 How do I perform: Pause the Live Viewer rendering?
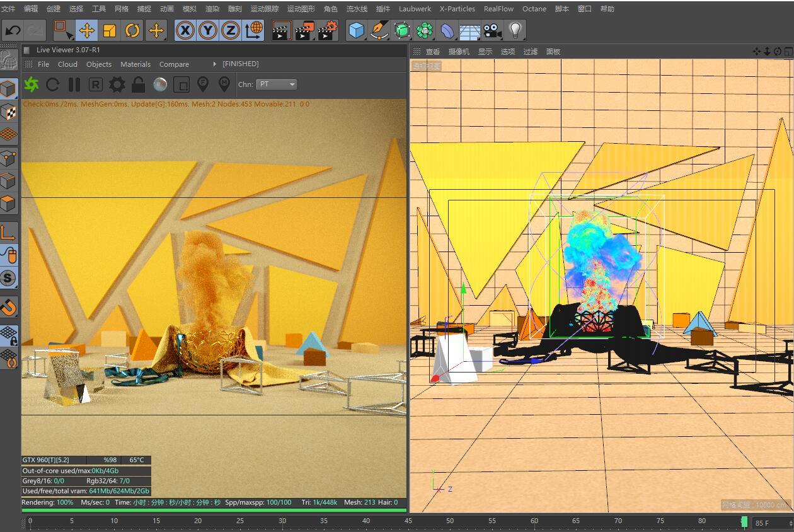click(x=74, y=84)
